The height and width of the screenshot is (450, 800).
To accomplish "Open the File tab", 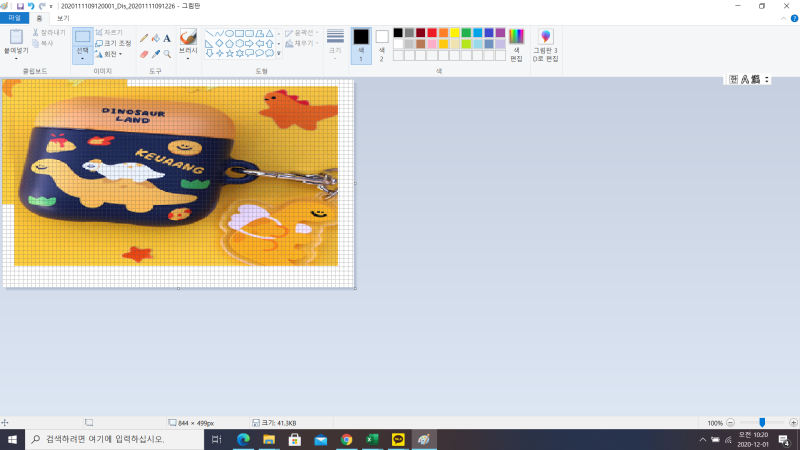I will (x=14, y=18).
